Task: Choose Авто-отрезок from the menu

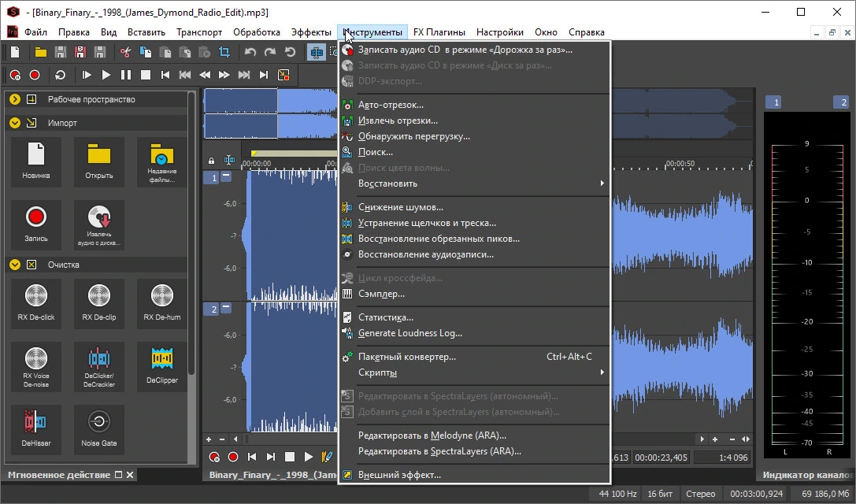Action: (x=474, y=105)
